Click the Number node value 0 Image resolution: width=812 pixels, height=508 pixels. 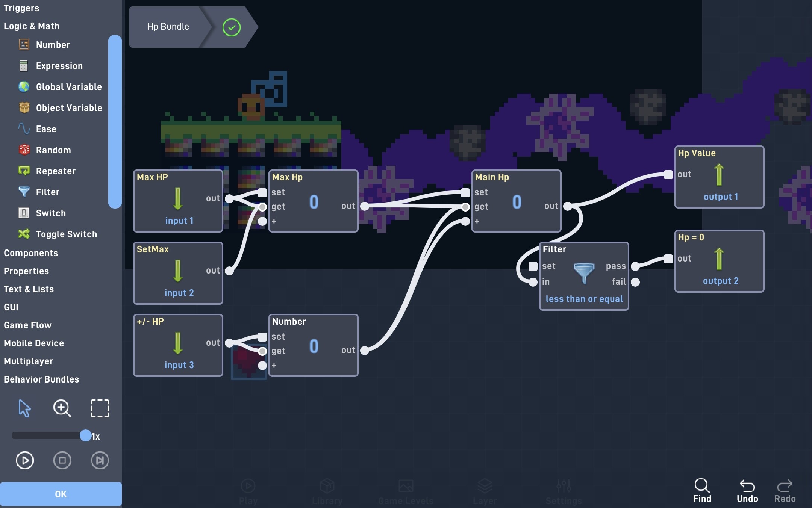tap(314, 346)
